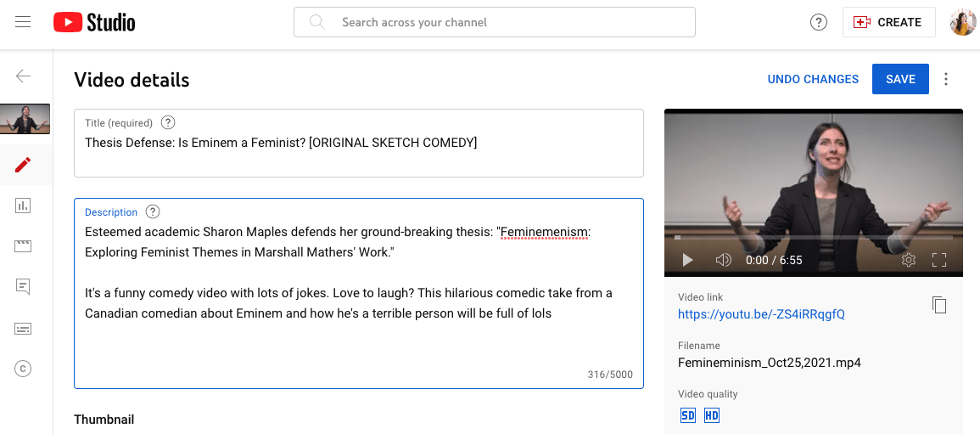The width and height of the screenshot is (980, 434).
Task: Go back with the left arrow
Action: pos(23,76)
